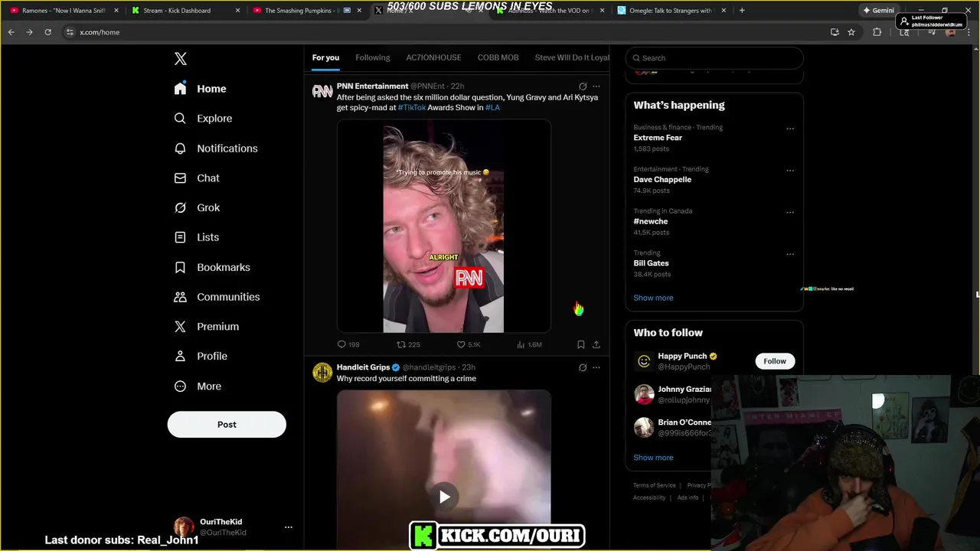Open more options for Dave Chappelle trend
980x551 pixels.
point(790,171)
